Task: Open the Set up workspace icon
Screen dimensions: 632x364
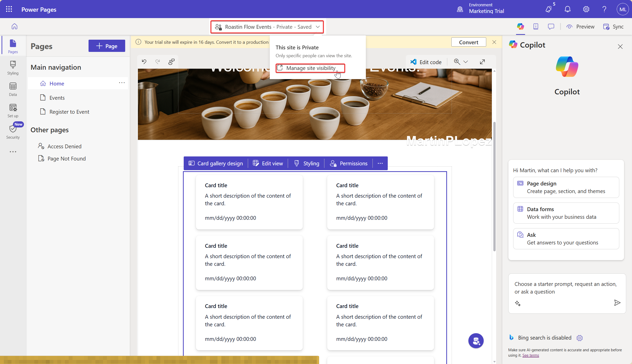Action: [x=13, y=110]
